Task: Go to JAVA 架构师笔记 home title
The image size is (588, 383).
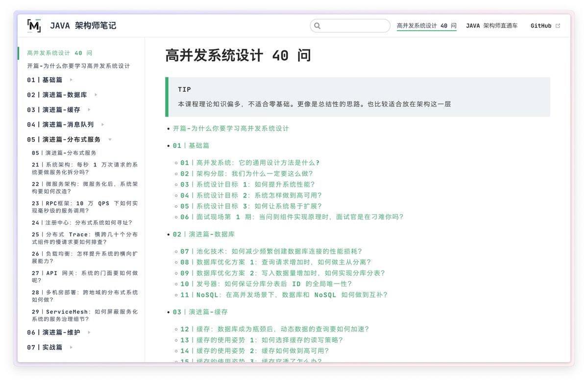Action: 83,25
